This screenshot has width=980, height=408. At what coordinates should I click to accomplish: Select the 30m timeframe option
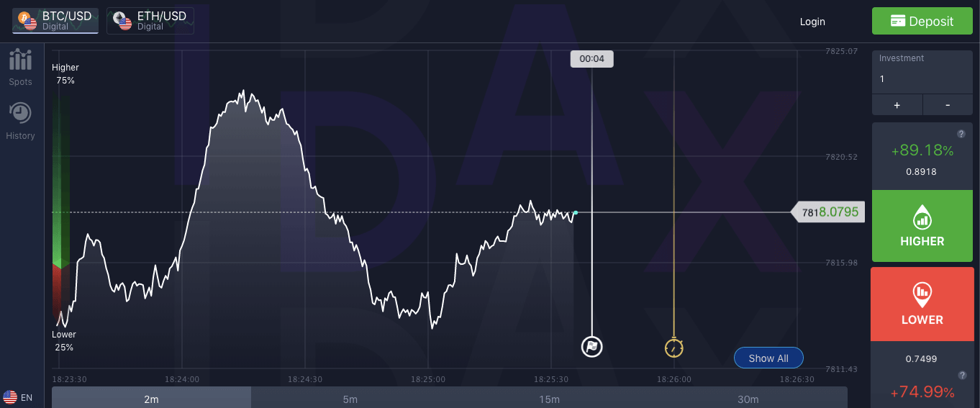tap(748, 399)
